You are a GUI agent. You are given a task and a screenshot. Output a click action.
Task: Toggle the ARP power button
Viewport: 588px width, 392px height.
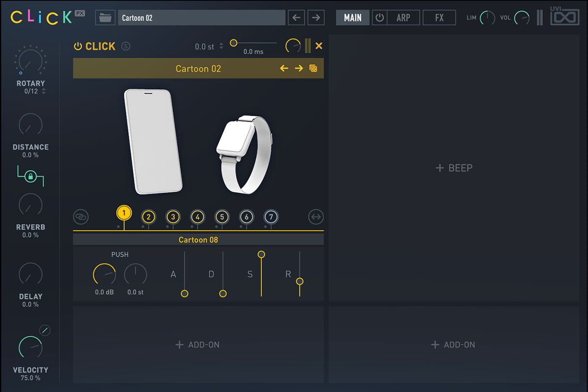[379, 18]
